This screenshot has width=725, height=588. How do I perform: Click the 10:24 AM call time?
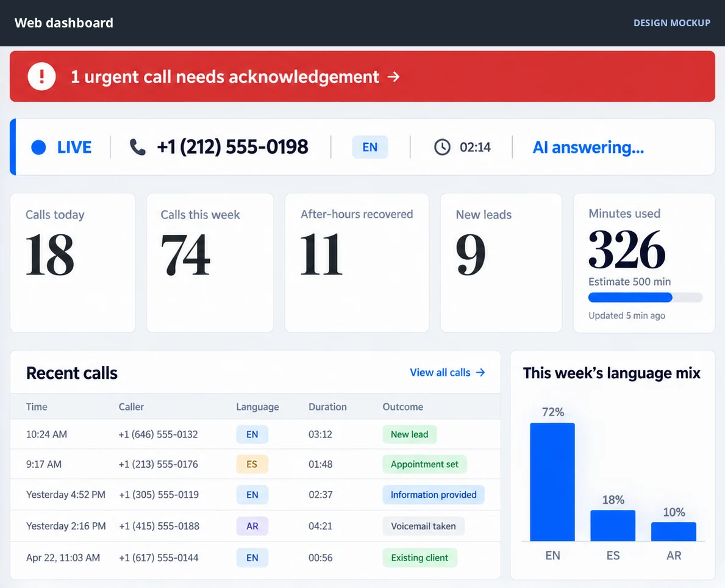(x=46, y=434)
